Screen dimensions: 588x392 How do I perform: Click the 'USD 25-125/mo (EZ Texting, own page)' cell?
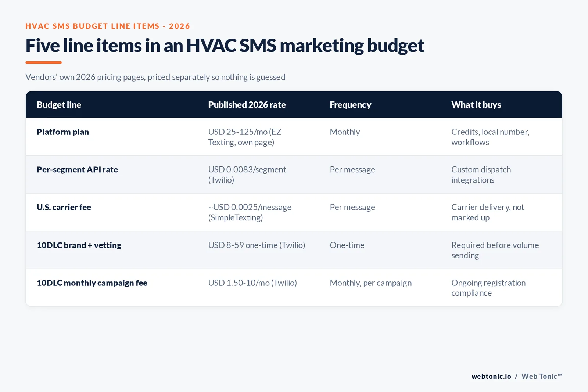[x=245, y=137]
